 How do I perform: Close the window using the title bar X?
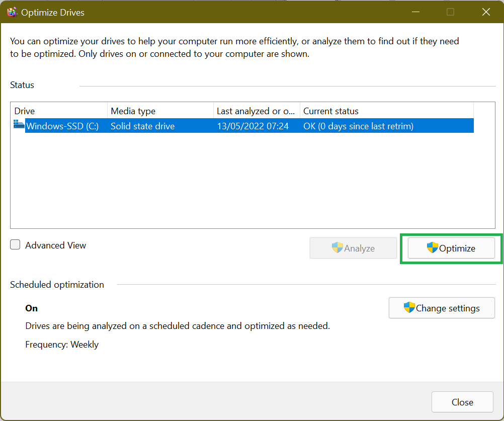(486, 13)
